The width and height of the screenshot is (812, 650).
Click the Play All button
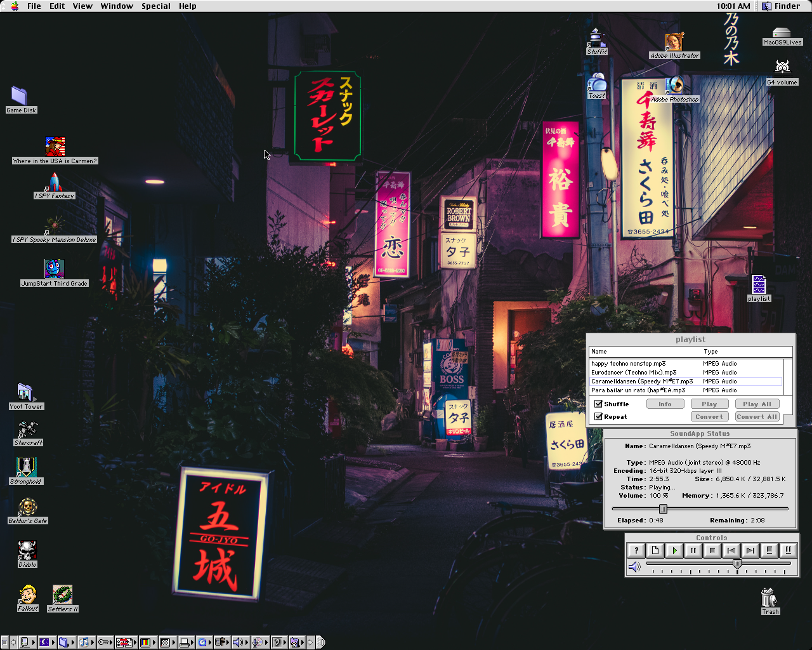point(757,404)
